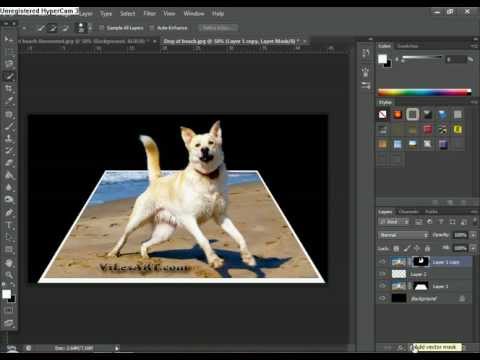Open the View menu
The image size is (480, 360).
click(169, 14)
